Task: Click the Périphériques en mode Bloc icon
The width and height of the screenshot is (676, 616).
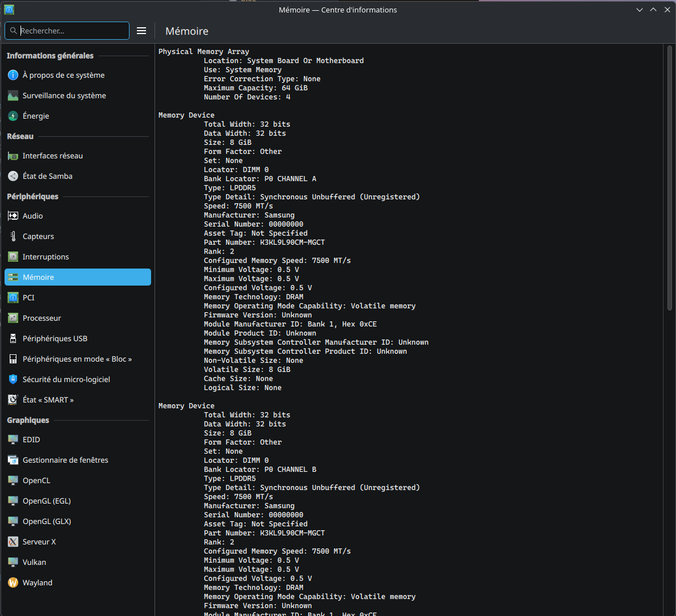Action: point(13,359)
